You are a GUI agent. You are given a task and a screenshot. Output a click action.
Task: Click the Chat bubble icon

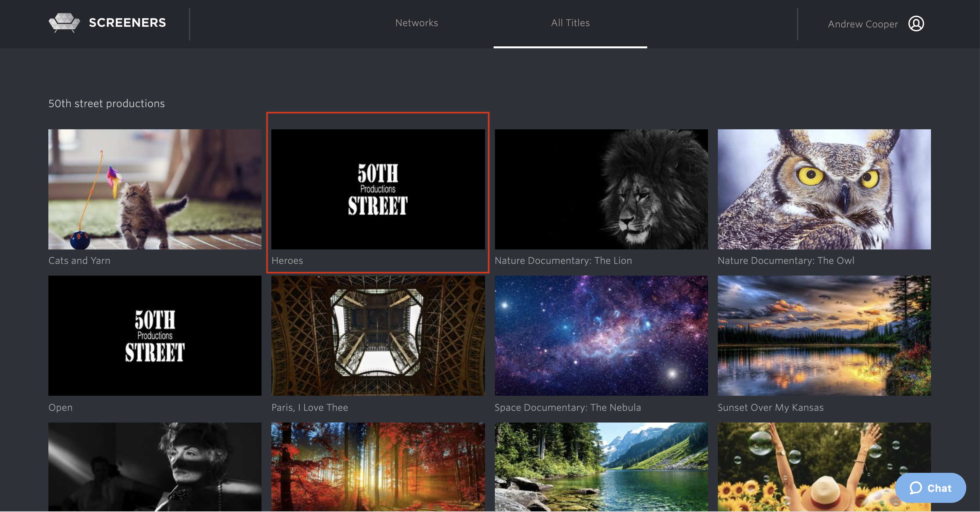tap(916, 488)
